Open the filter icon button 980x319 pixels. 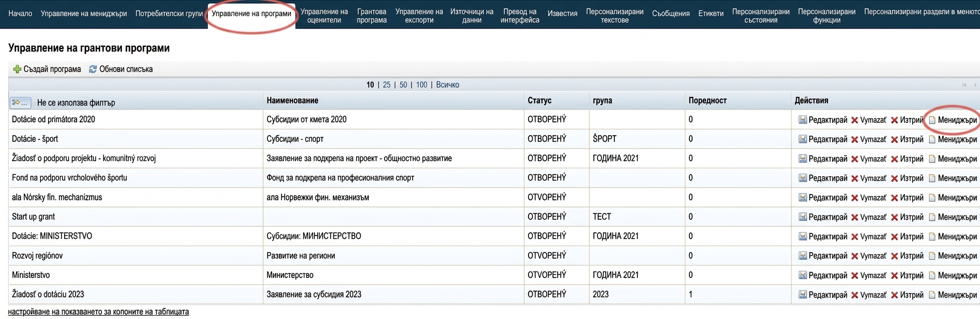pyautogui.click(x=20, y=102)
